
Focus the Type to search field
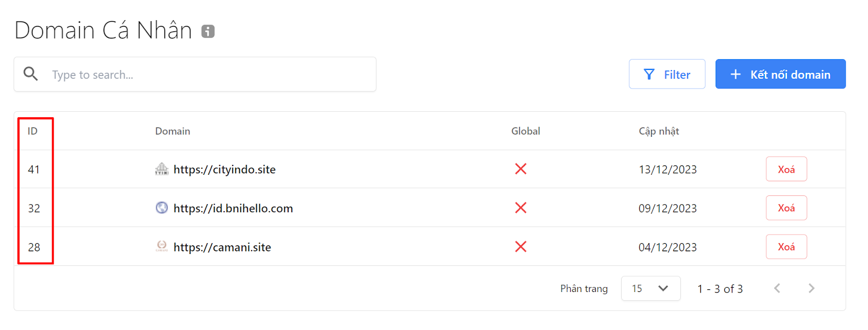click(195, 74)
